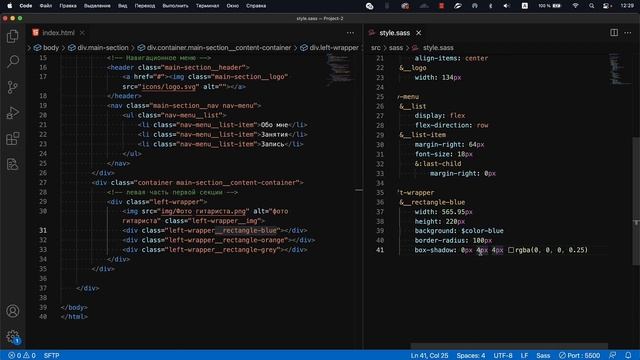Open the src breadcrumb in style.sass editor
Viewport: 640px width, 360px height.
(376, 48)
